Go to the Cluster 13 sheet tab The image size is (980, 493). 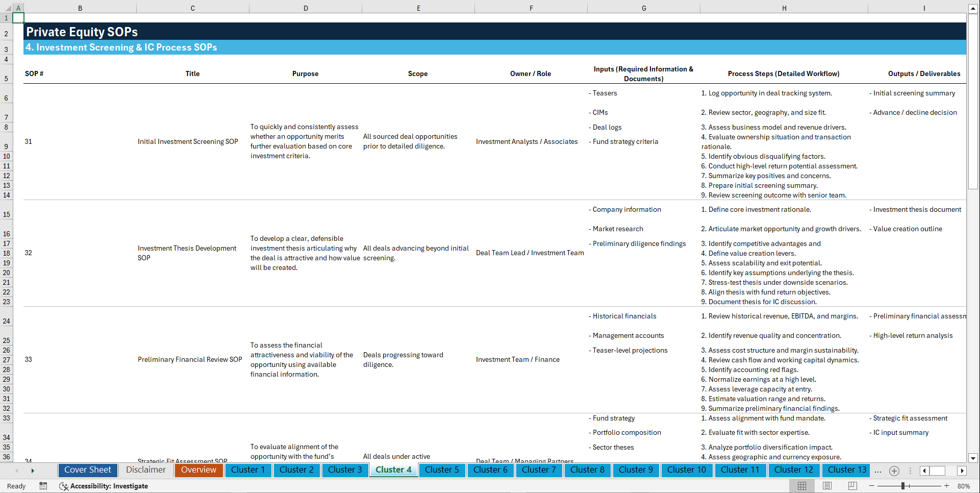click(846, 470)
